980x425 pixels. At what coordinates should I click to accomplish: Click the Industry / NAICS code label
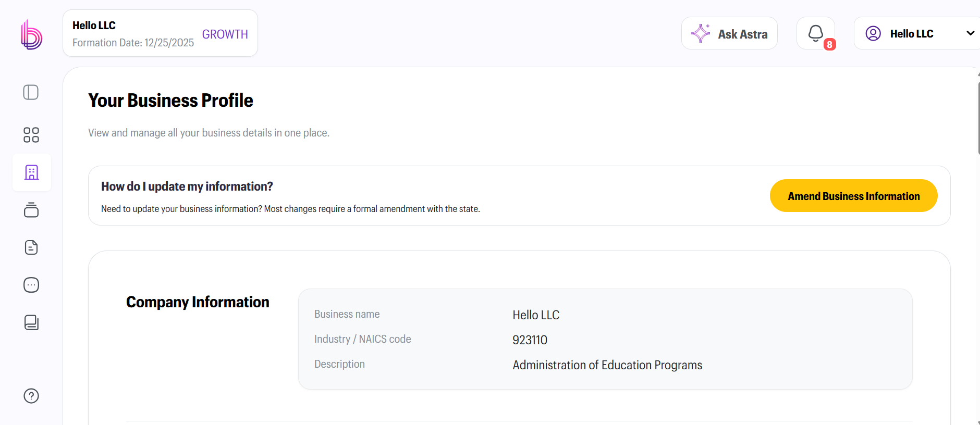tap(362, 339)
